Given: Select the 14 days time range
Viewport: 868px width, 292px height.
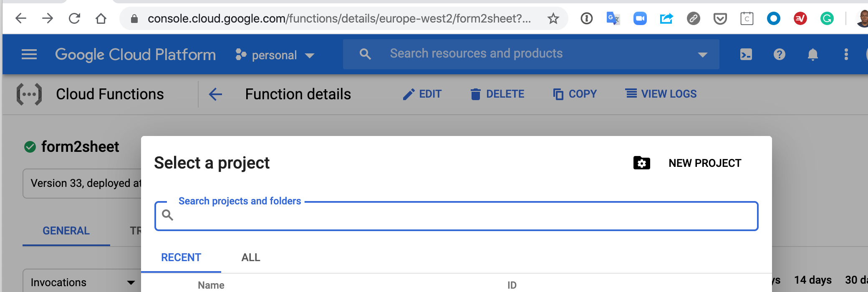Looking at the screenshot, I should click(x=812, y=280).
